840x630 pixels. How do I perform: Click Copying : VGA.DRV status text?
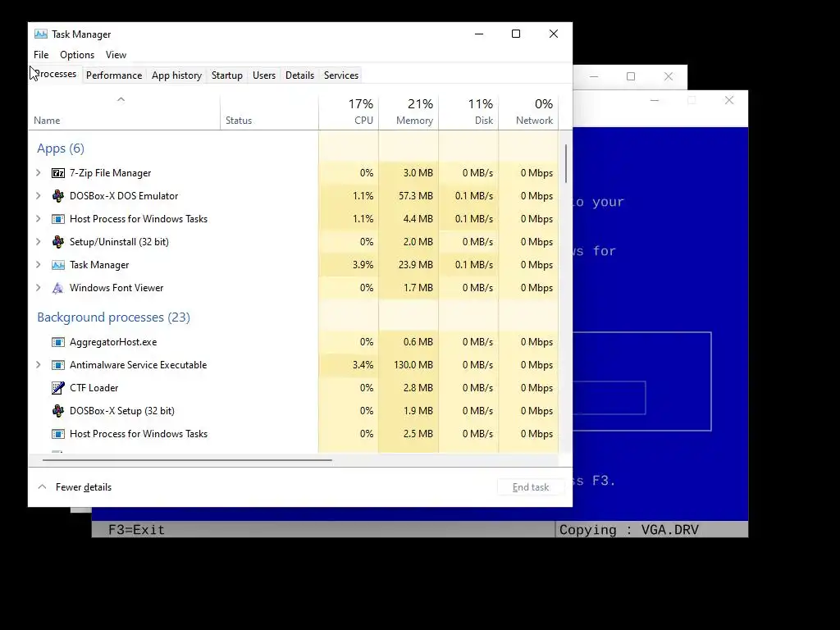click(x=629, y=530)
